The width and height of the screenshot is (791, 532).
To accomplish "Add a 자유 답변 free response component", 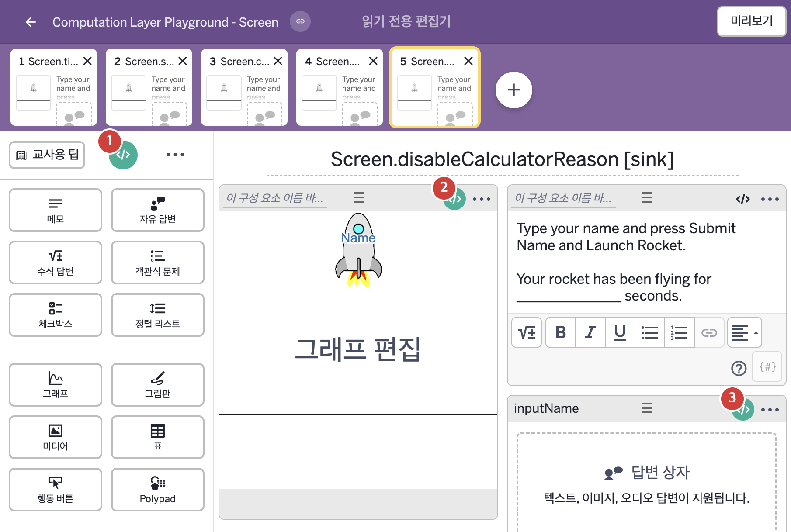I will pos(158,210).
